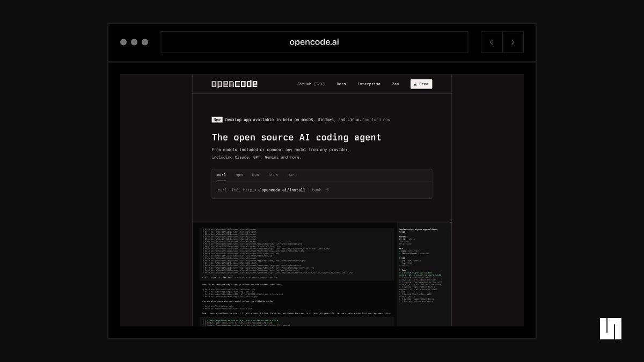Open the GitHub link in navigation

[x=311, y=84]
